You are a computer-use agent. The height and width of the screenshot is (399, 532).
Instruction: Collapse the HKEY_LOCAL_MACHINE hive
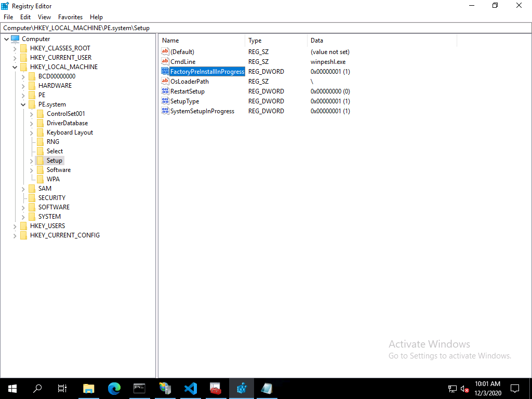click(x=15, y=67)
